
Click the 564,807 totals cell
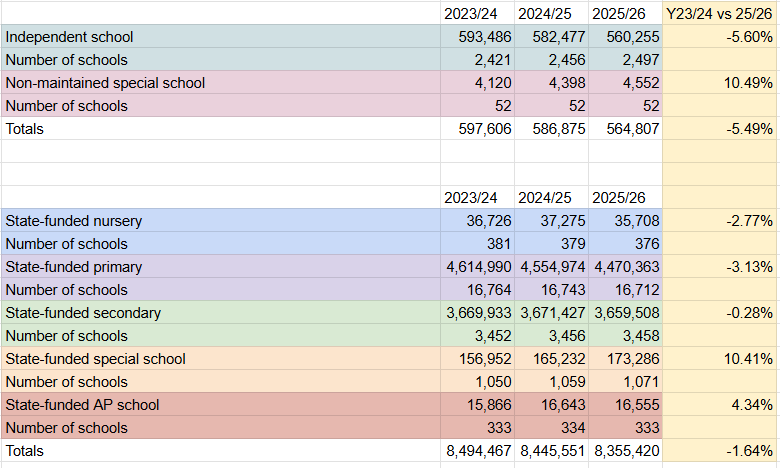pos(625,129)
